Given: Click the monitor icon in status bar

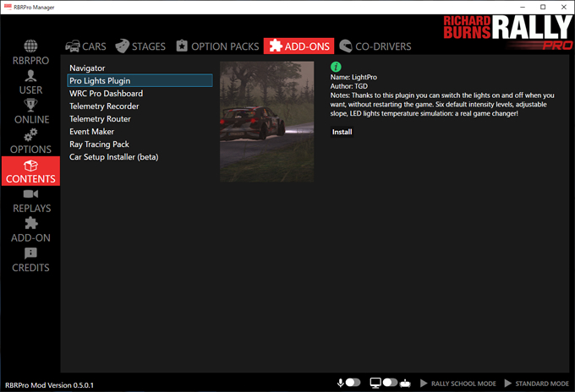Looking at the screenshot, I should (x=375, y=383).
